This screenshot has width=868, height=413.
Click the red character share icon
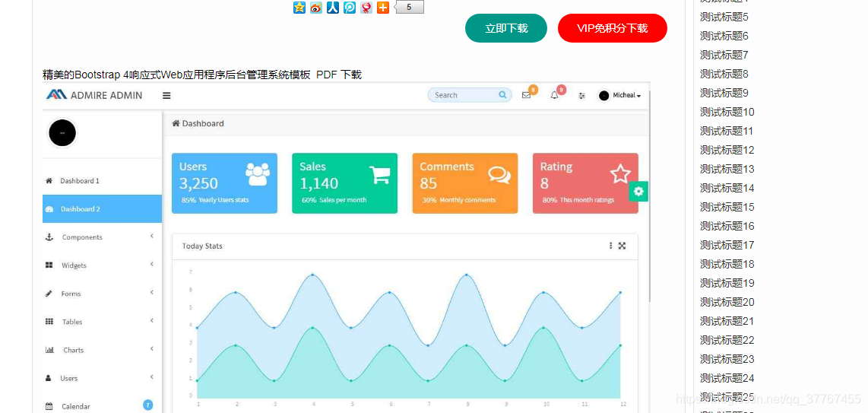coord(366,7)
